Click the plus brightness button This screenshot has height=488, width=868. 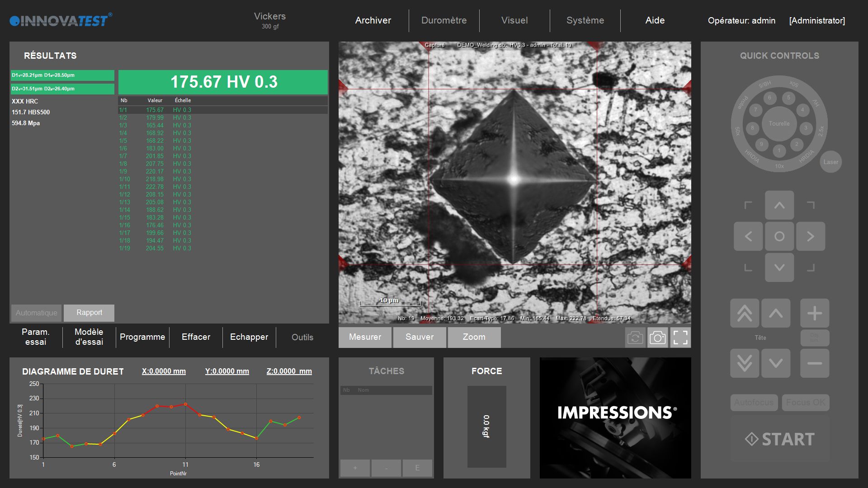(x=814, y=313)
